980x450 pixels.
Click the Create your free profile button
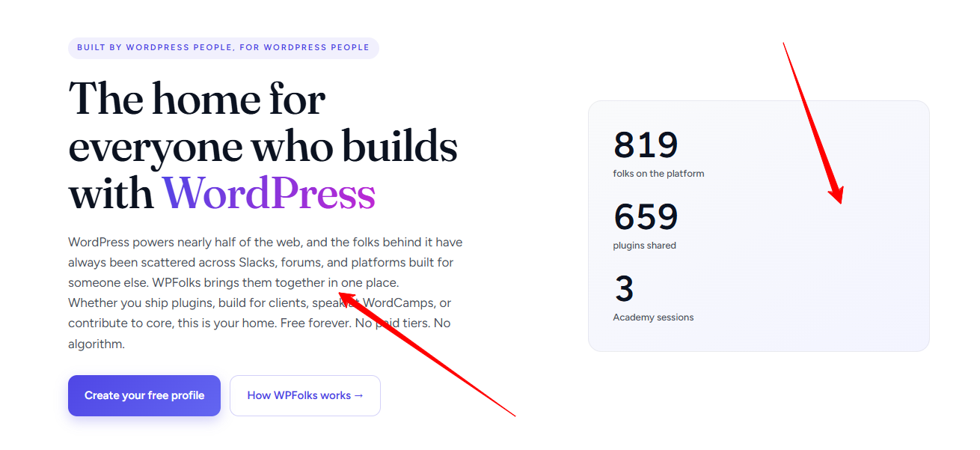click(x=144, y=395)
